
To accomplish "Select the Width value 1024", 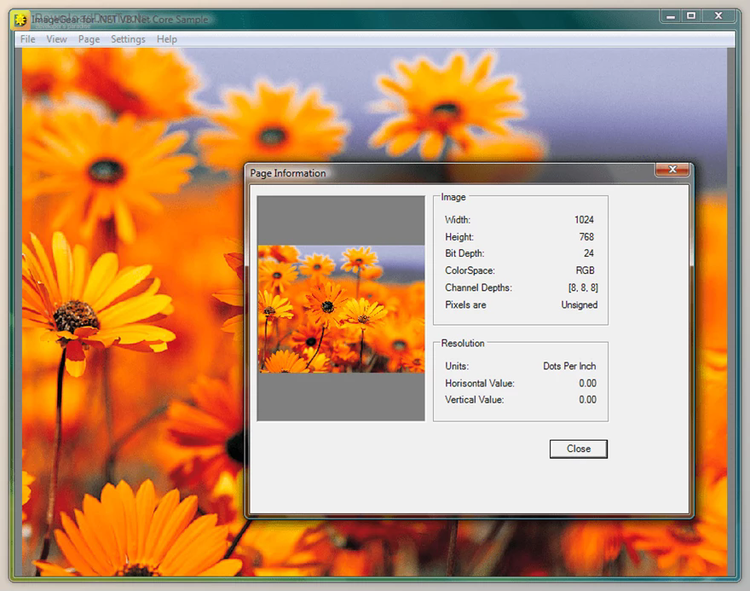I will [584, 220].
